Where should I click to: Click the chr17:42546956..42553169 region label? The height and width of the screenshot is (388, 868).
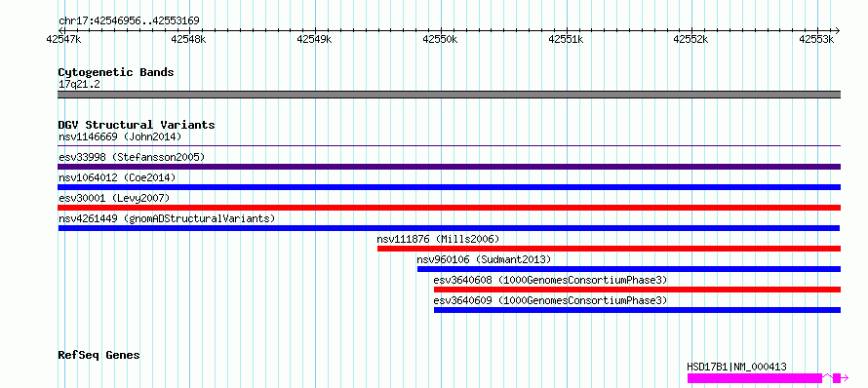[129, 21]
